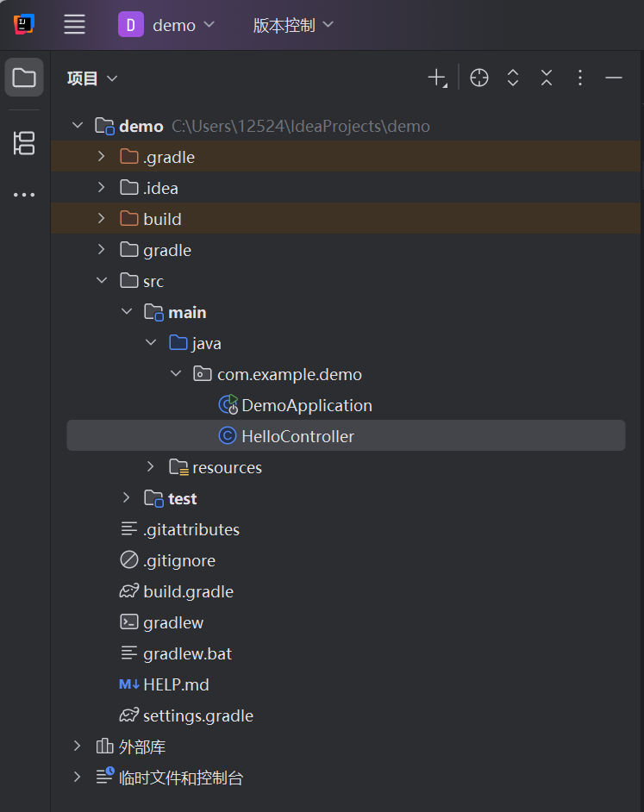Click the IntelliJ IDEA logo icon
Viewport: 644px width, 812px height.
(23, 24)
